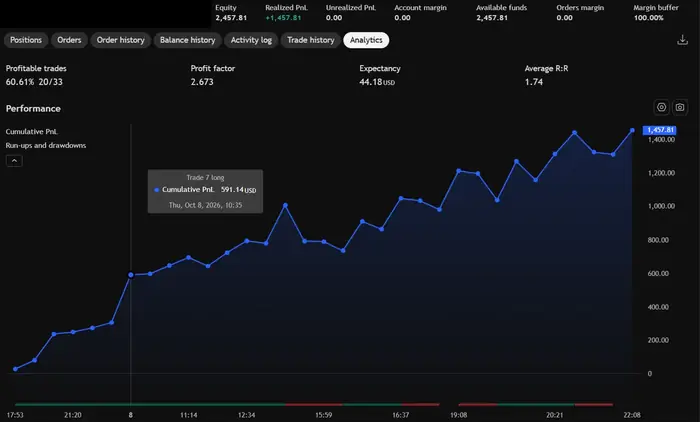Switch to the Positions tab
Screen dimensions: 700x422
tap(26, 40)
